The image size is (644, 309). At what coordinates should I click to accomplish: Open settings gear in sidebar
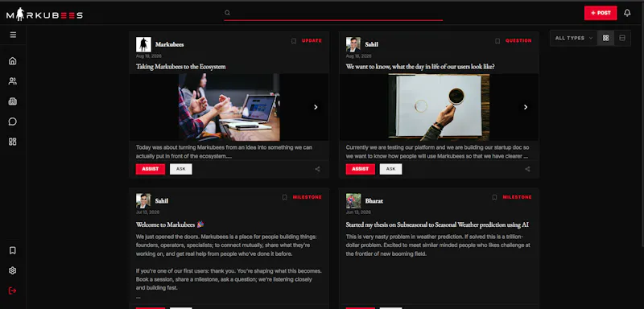pos(13,270)
